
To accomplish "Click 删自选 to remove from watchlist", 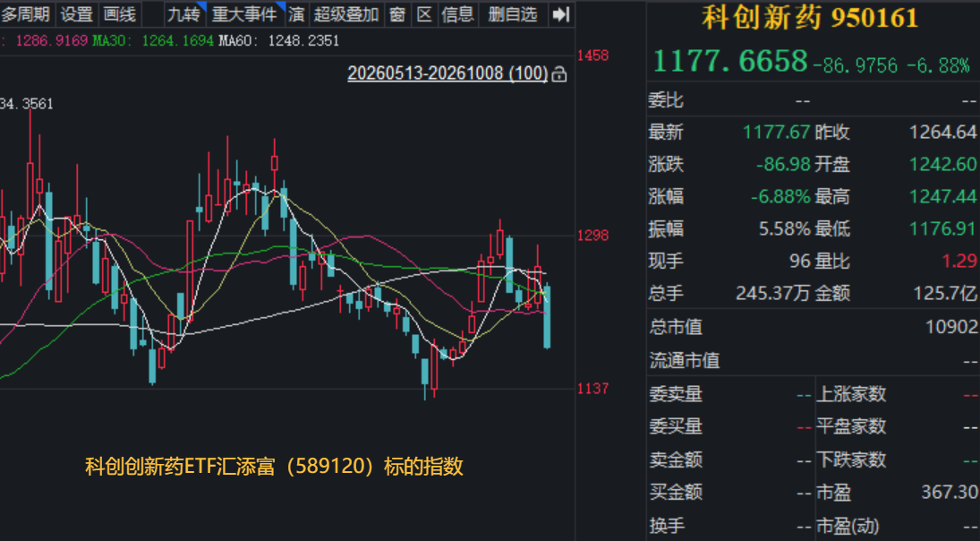I will point(513,14).
